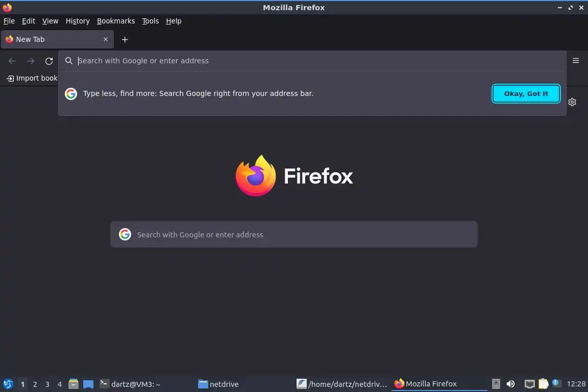Open the History menu

click(x=78, y=21)
